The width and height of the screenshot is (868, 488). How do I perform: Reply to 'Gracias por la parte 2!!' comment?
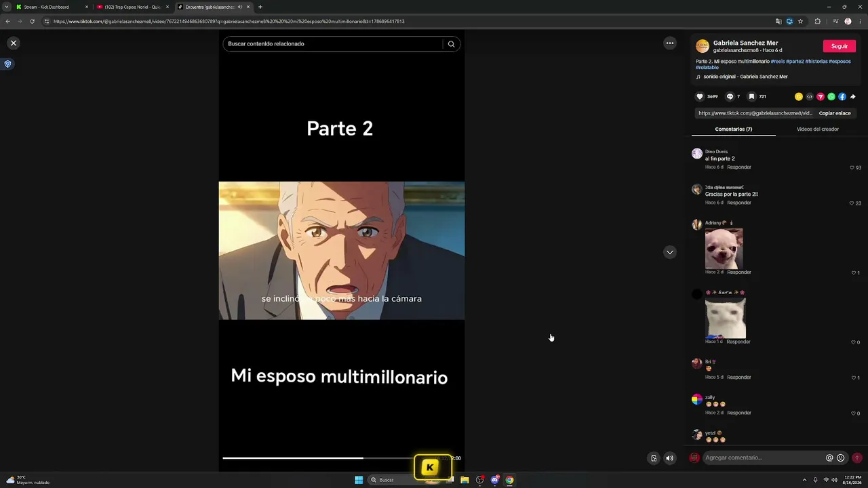(x=739, y=203)
